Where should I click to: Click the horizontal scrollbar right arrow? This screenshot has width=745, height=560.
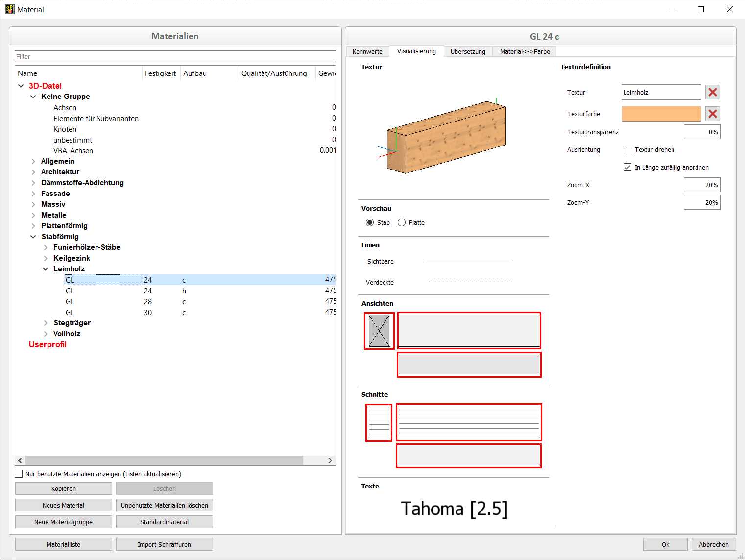click(x=330, y=460)
